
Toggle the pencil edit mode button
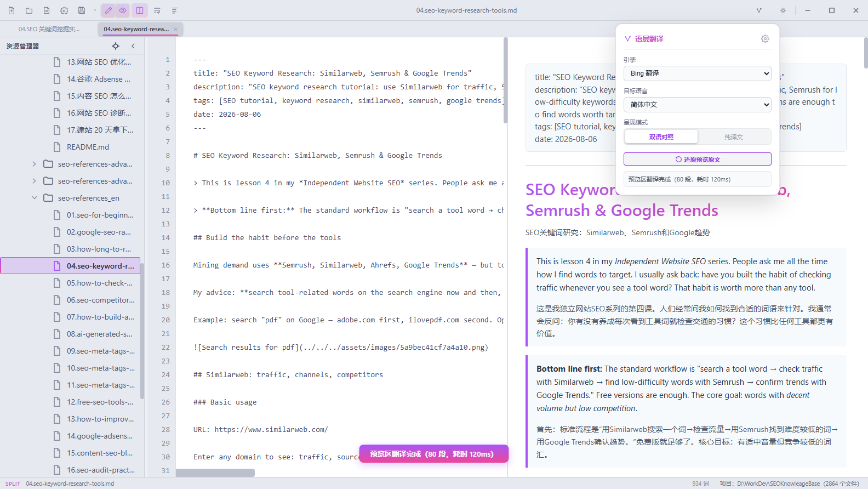tap(108, 10)
